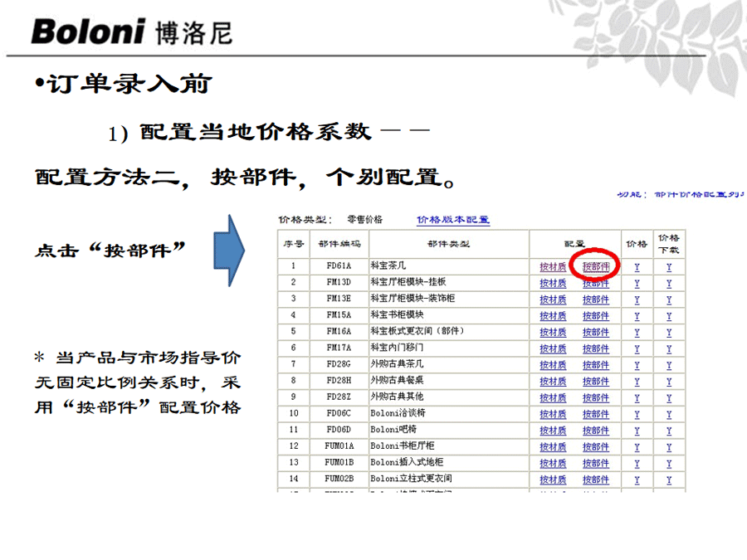Viewport: 747px width, 560px height.
Task: Open 按材质 for FM17A 科宝内门移门
Action: pos(553,348)
